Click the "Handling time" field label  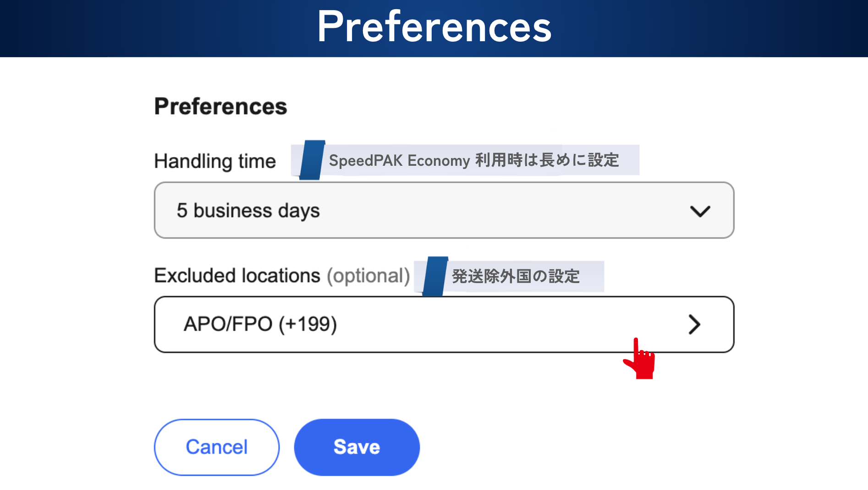[x=215, y=161]
